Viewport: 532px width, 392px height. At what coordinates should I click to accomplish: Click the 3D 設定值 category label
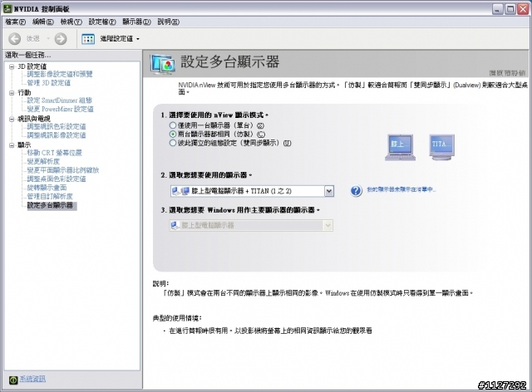tap(32, 66)
